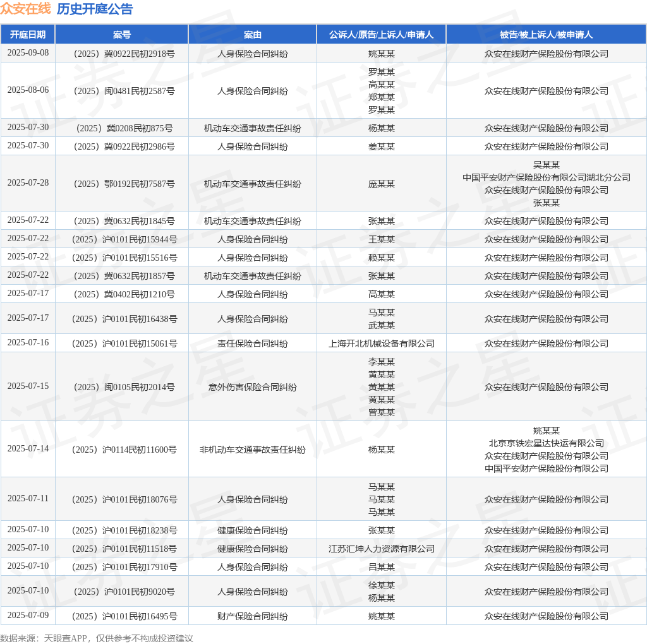Select the 案由 column header
Viewport: 647px width, 644px height.
pyautogui.click(x=253, y=35)
